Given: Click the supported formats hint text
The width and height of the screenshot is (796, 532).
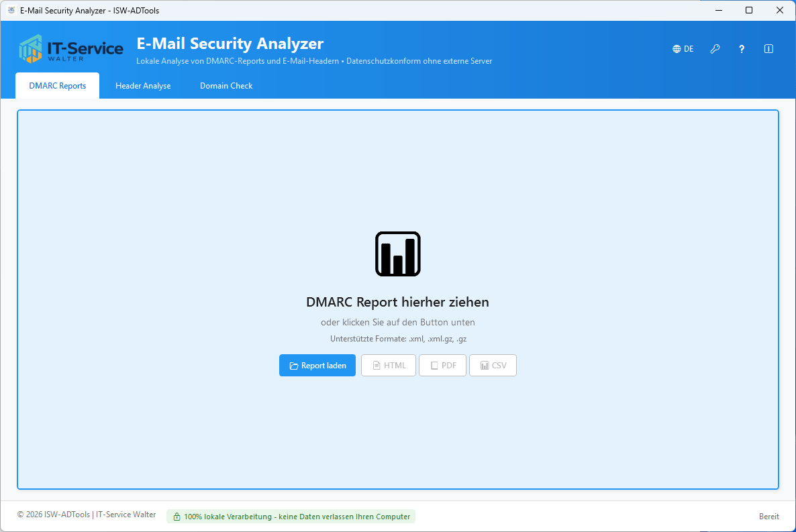Looking at the screenshot, I should coord(397,339).
